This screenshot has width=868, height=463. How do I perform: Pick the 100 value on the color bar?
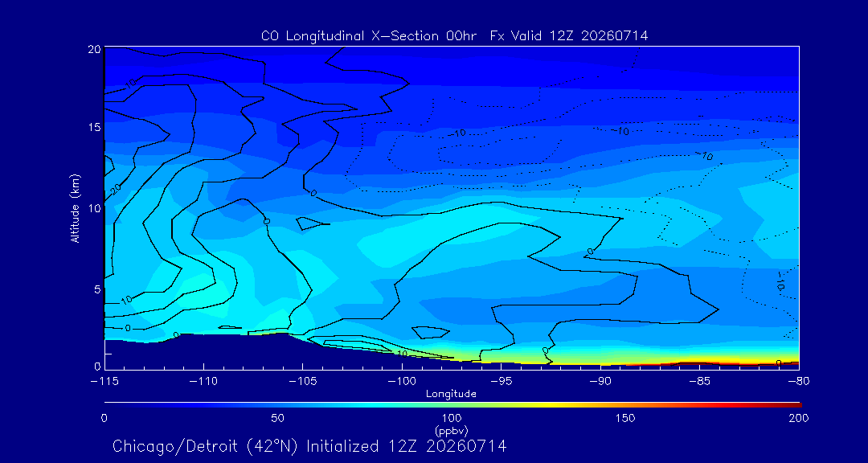tap(451, 418)
